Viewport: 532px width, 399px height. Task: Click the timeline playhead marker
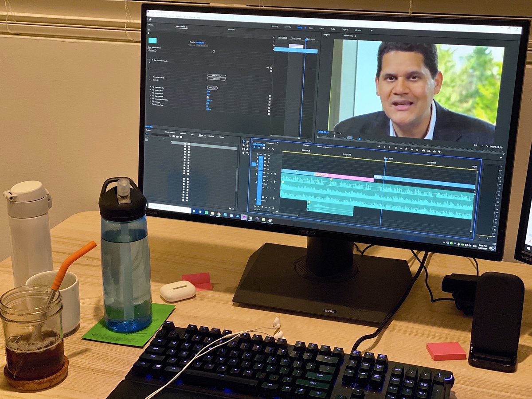(x=385, y=160)
